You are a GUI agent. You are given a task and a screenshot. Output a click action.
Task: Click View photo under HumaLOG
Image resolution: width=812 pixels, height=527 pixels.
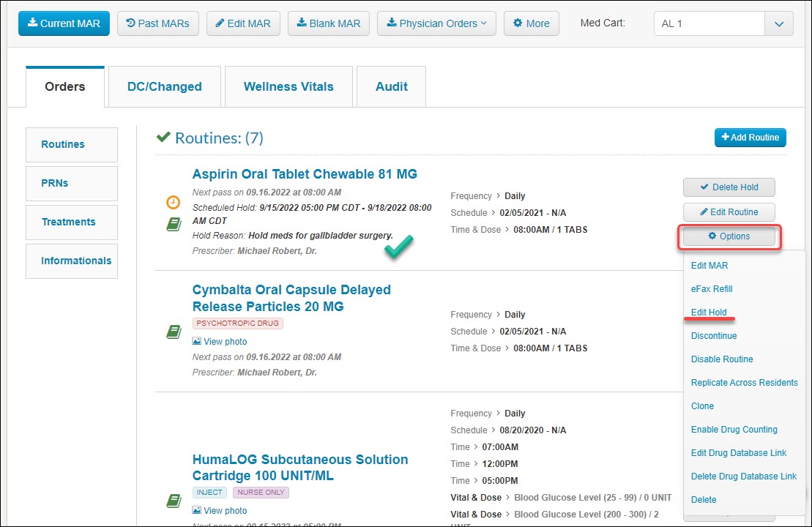point(226,510)
